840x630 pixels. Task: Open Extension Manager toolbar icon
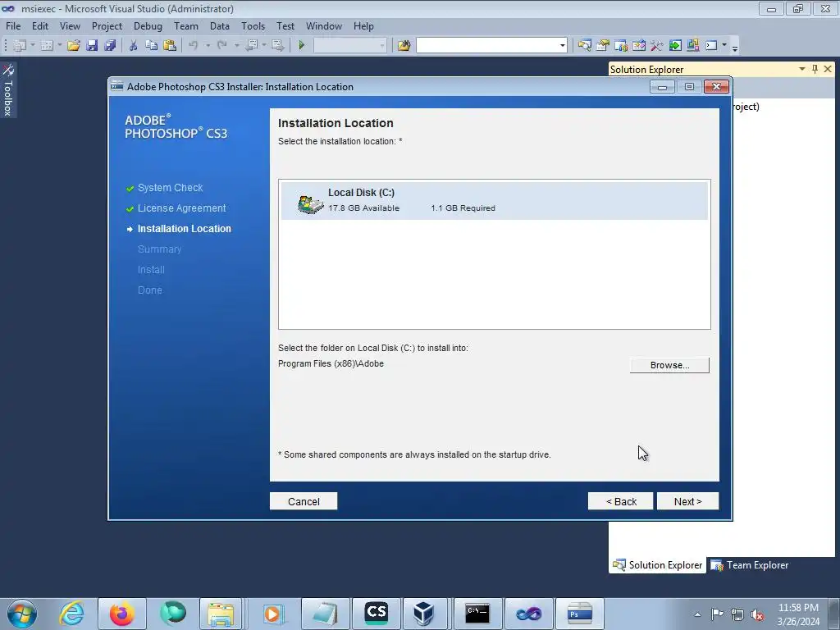point(692,46)
